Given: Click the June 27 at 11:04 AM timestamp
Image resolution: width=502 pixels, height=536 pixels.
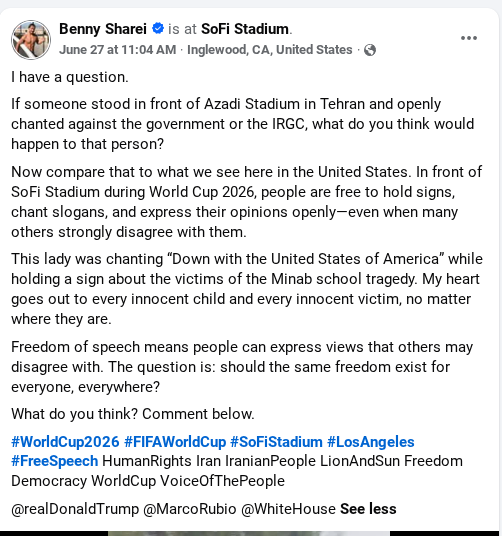Looking at the screenshot, I should click(118, 50).
